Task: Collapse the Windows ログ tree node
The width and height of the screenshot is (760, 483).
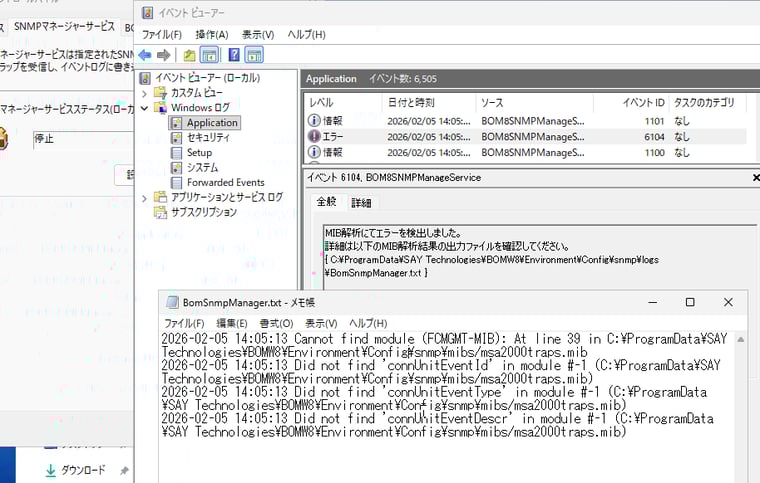Action: (144, 108)
